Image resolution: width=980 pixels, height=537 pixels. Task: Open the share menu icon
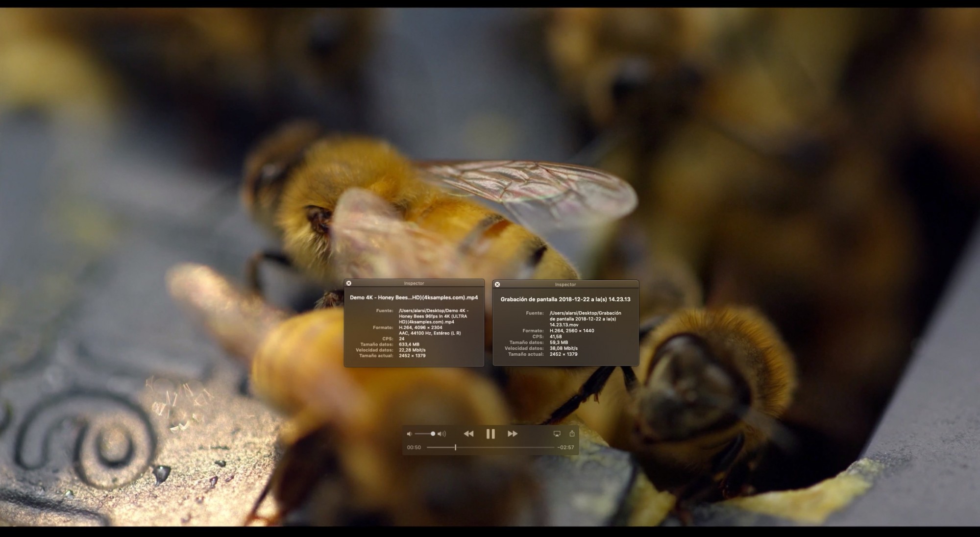coord(572,433)
